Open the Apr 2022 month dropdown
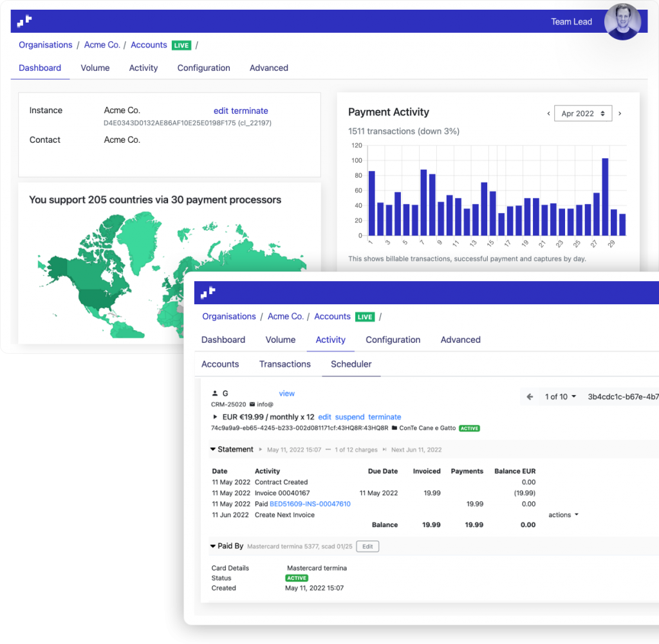Viewport: 659px width, 644px height. pos(582,114)
